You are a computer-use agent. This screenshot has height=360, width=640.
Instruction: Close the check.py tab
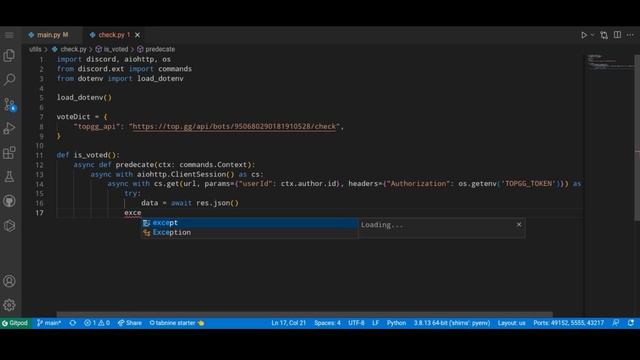pyautogui.click(x=138, y=35)
